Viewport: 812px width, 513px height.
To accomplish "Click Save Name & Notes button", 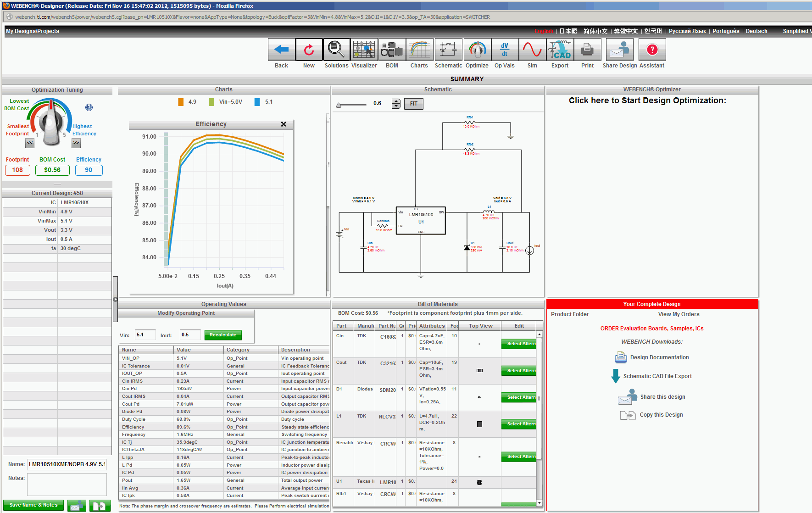I will [x=33, y=505].
